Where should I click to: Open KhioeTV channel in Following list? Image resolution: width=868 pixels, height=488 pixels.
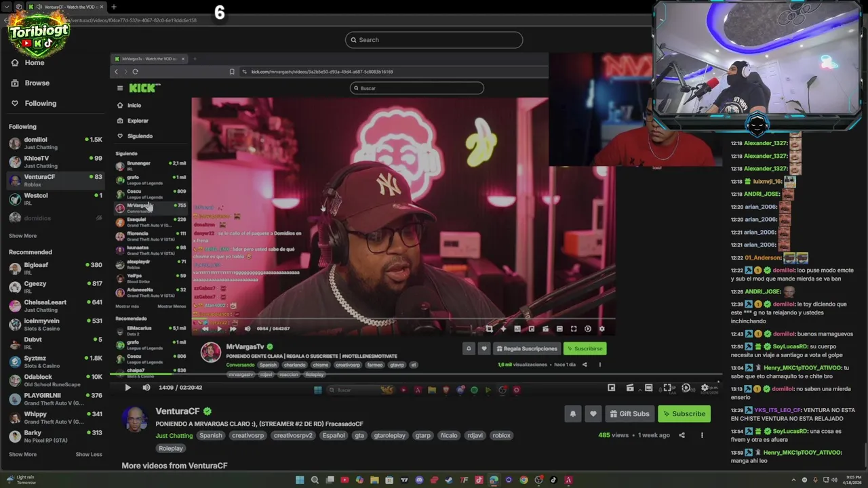coord(55,162)
